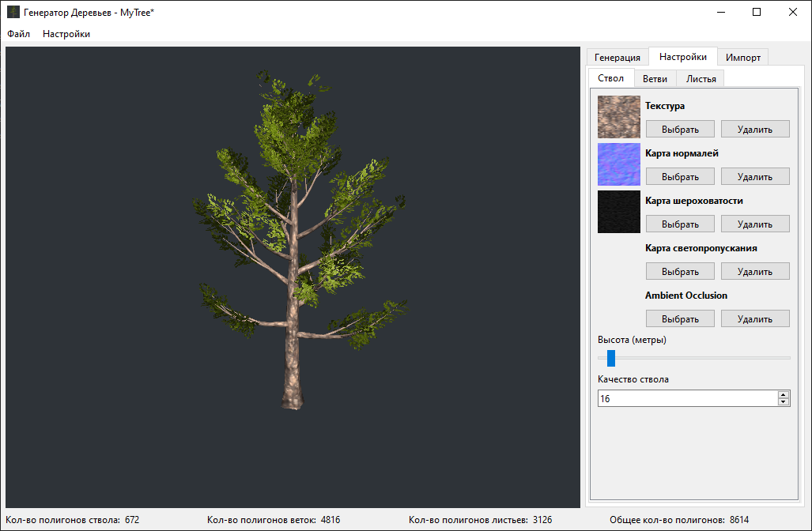Click the dark roughness map thumbnail
Image resolution: width=812 pixels, height=531 pixels.
(619, 212)
